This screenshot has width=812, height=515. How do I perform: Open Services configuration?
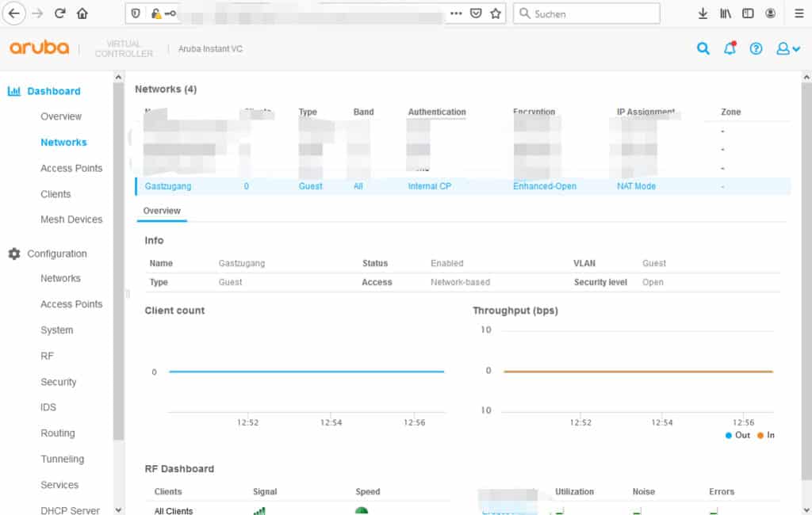(59, 485)
